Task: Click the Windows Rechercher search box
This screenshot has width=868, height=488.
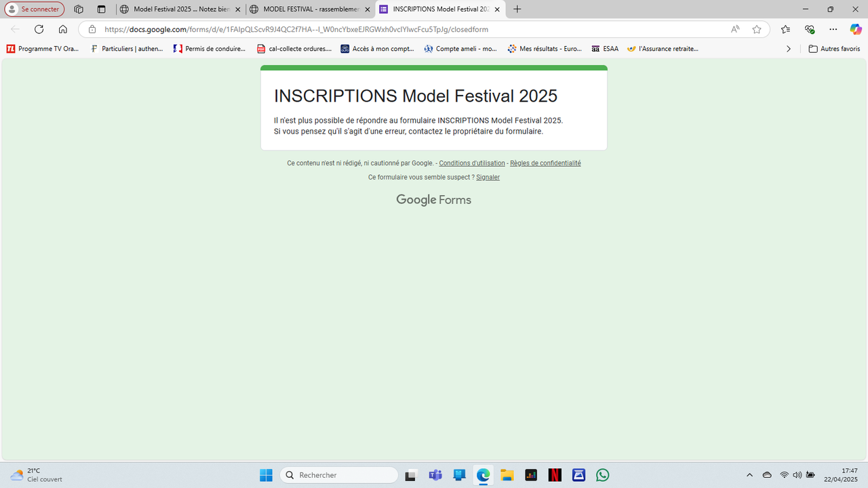Action: coord(339,475)
